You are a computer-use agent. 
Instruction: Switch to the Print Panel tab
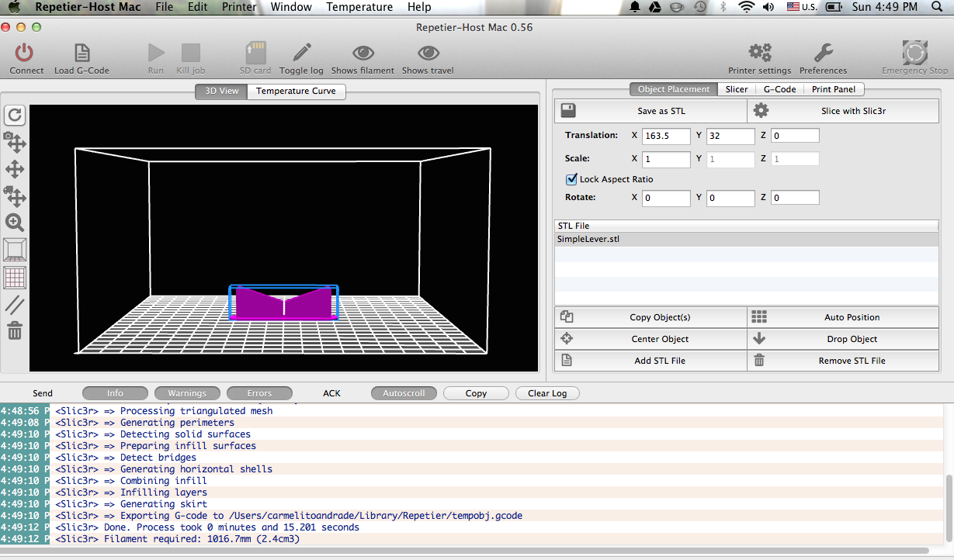tap(834, 89)
